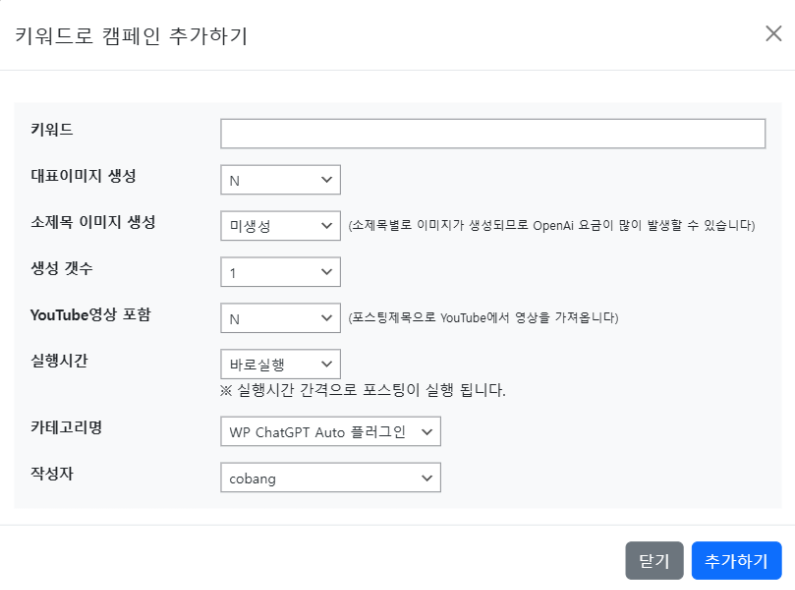The height and width of the screenshot is (590, 795).
Task: Click the blue 추가하기 button
Action: coord(736,561)
